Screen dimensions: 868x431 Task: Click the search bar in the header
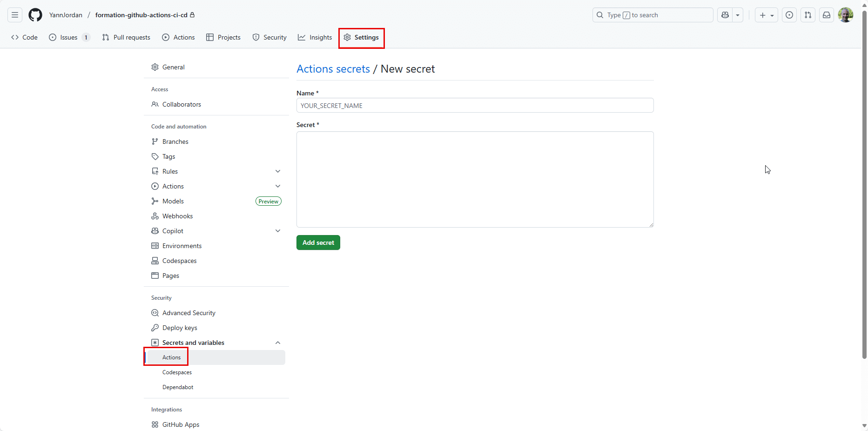point(652,15)
